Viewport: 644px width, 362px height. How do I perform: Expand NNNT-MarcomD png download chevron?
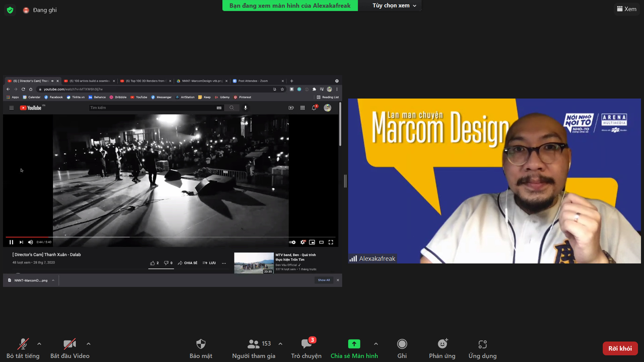click(53, 280)
